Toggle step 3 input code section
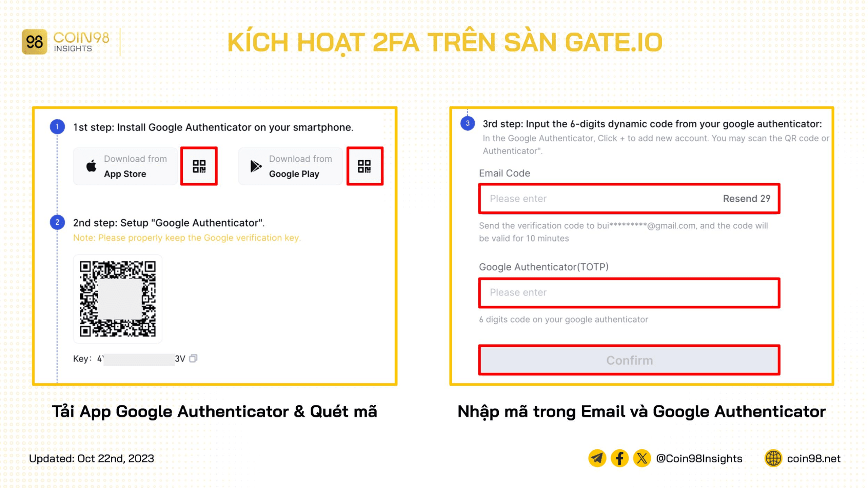This screenshot has width=868, height=488. click(x=467, y=123)
